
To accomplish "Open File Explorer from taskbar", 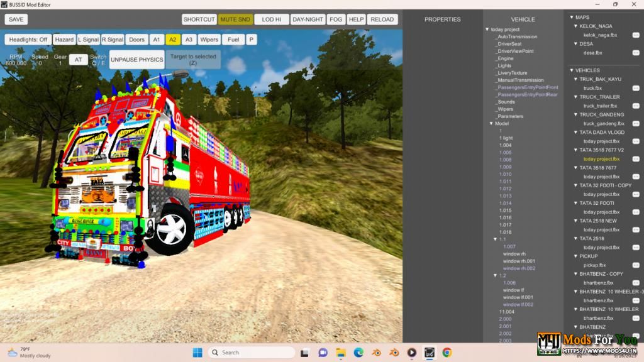I will (x=340, y=353).
